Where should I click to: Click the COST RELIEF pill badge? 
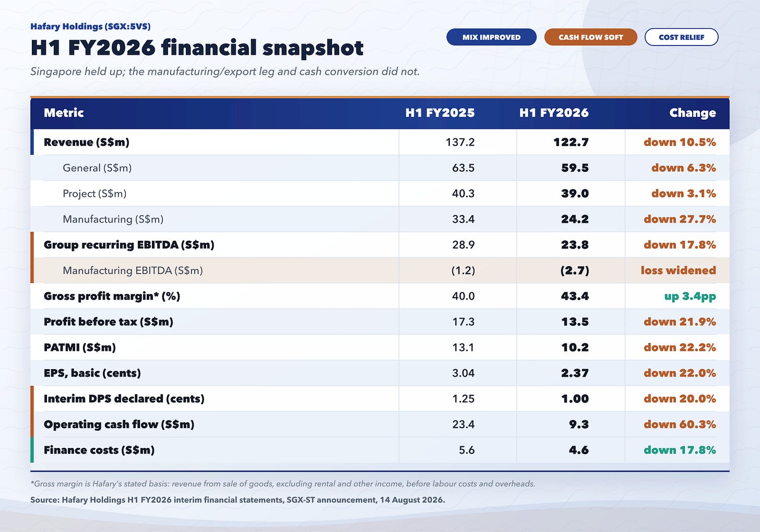681,37
